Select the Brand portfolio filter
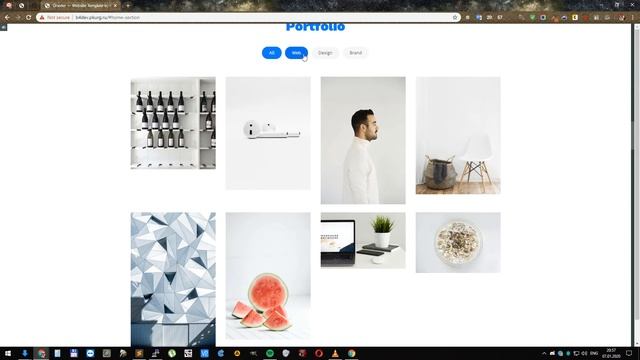Image resolution: width=640 pixels, height=360 pixels. point(356,53)
